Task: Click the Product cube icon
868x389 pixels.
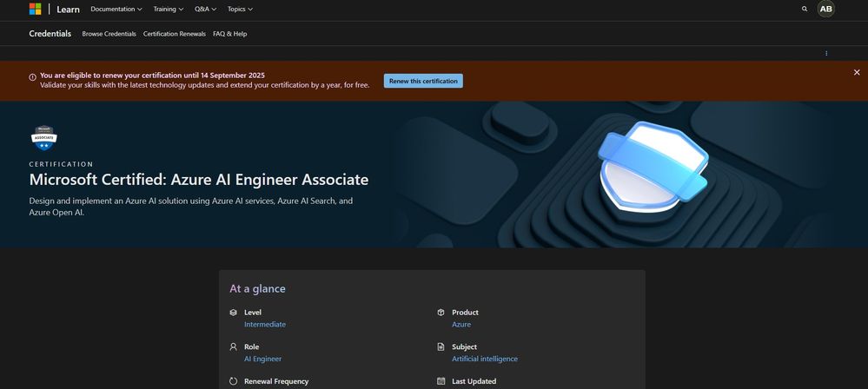Action: (441, 313)
